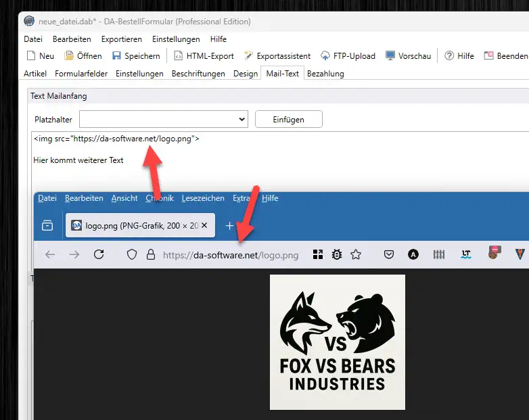
Task: Click the browser address bar URL
Action: [x=231, y=255]
